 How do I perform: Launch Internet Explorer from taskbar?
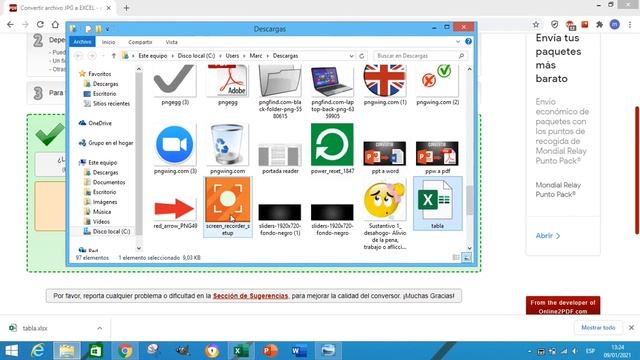tap(38, 351)
